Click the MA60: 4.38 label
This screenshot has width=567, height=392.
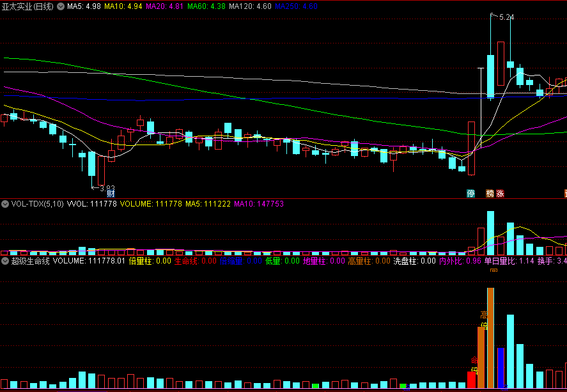click(x=206, y=6)
